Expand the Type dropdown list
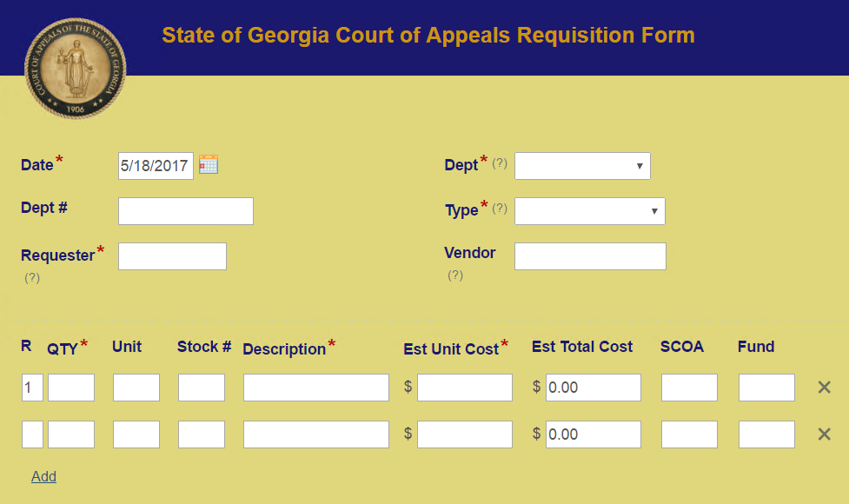Screen dimensions: 849x504 pos(590,211)
